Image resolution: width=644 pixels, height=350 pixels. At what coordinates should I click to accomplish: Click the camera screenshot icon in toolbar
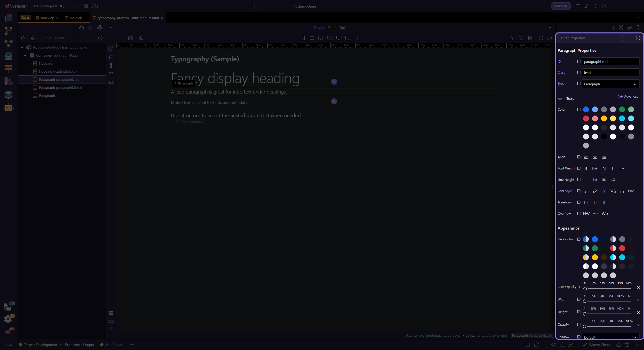coord(130,38)
